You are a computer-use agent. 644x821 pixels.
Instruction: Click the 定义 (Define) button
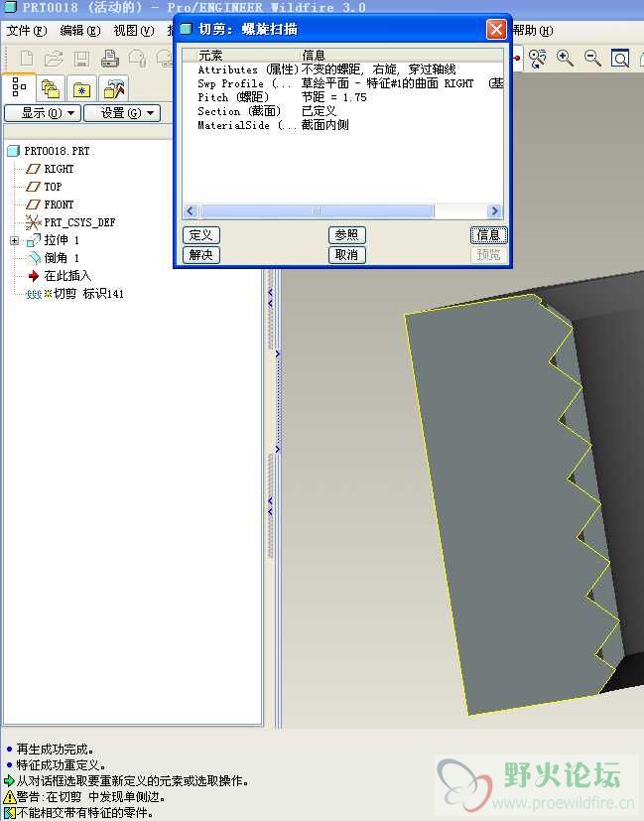tap(201, 235)
